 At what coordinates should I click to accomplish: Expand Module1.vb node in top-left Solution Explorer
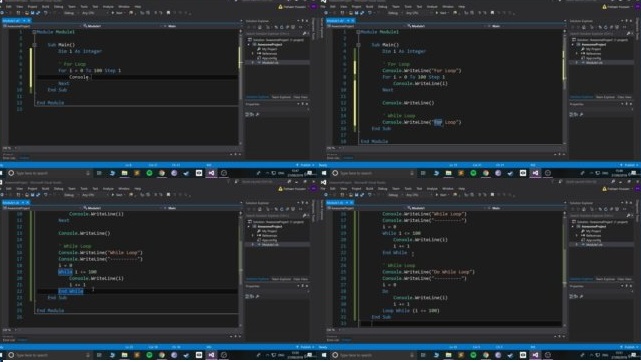click(253, 63)
